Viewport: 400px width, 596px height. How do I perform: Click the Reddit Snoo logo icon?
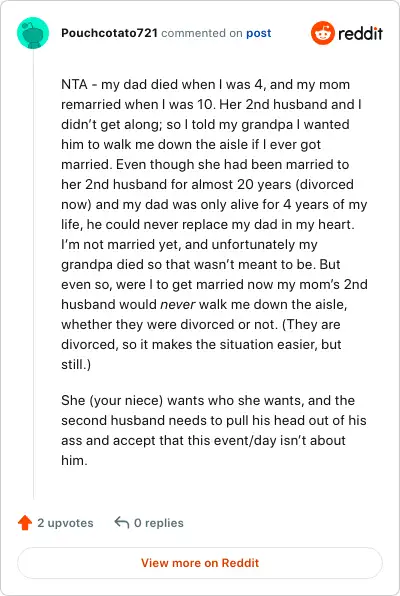[x=323, y=33]
